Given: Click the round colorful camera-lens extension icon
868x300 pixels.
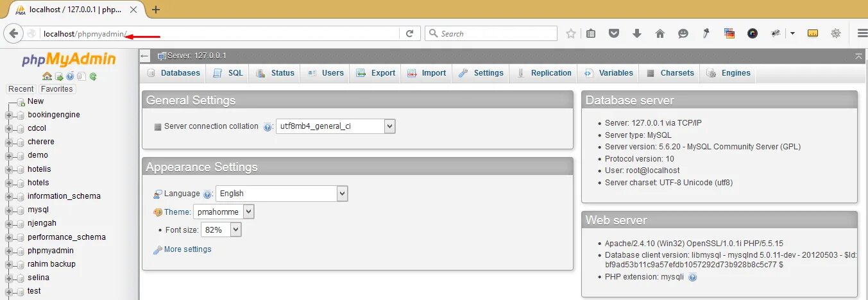Looking at the screenshot, I should click(x=753, y=33).
